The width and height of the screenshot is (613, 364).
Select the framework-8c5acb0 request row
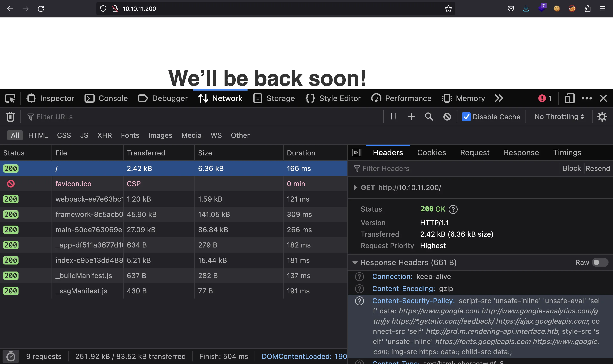click(x=173, y=214)
